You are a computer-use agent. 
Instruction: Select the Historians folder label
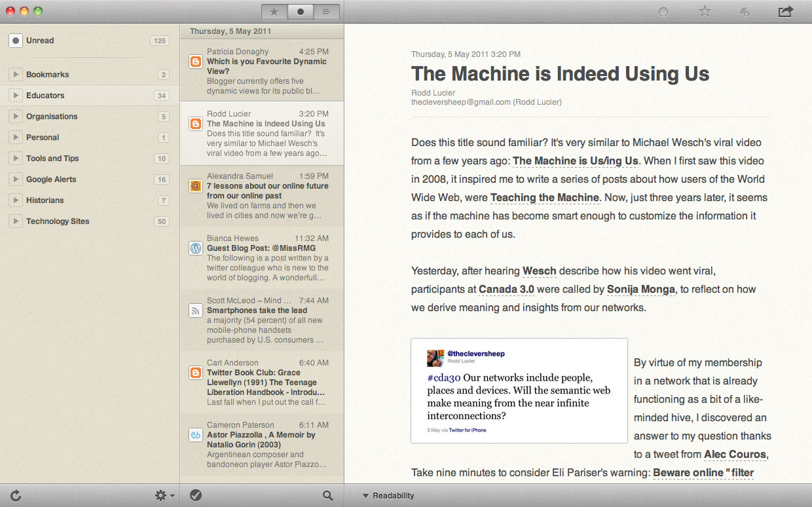[45, 200]
